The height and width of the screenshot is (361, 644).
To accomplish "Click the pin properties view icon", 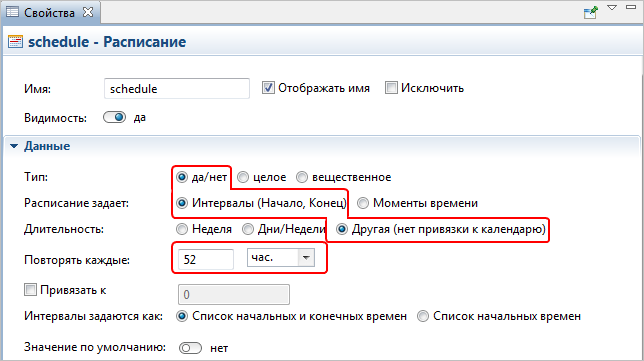I will click(x=591, y=12).
